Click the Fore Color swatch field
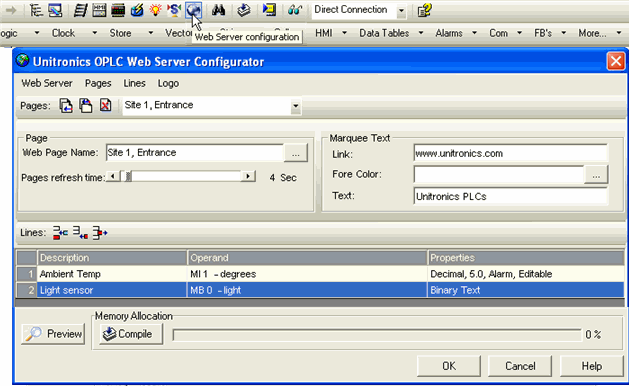629x386 pixels. 499,175
